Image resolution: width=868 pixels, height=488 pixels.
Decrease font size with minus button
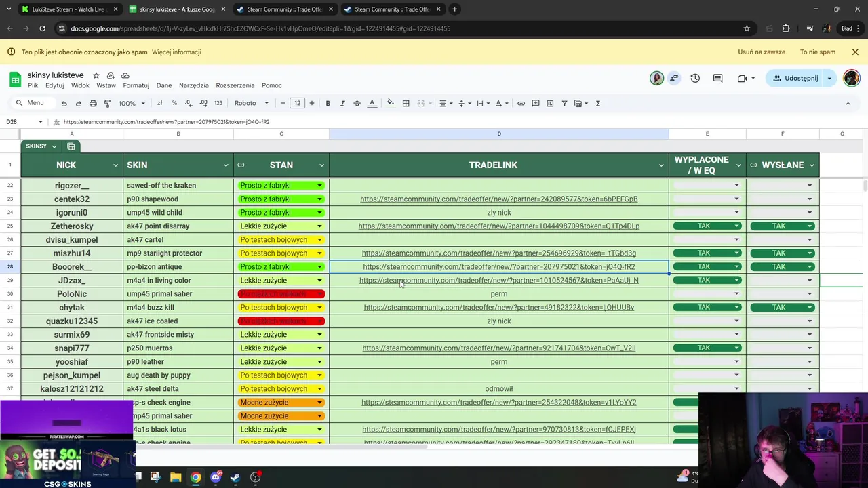(x=283, y=103)
